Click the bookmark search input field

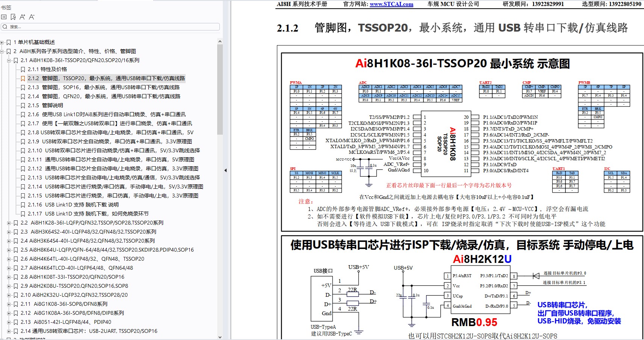(x=110, y=27)
